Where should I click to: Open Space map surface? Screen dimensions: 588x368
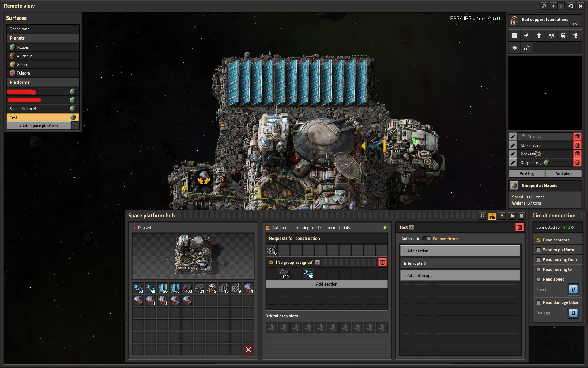43,29
